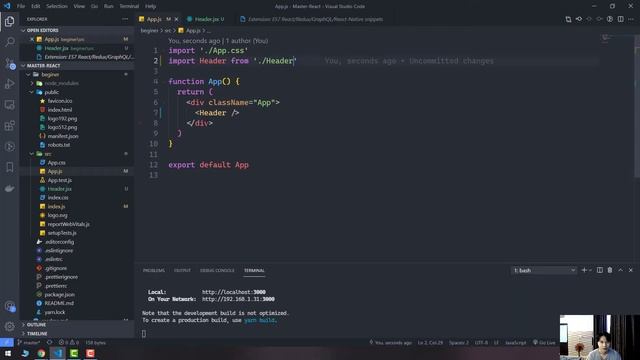Close the terminal panel
This screenshot has width=640, height=360.
631,270
